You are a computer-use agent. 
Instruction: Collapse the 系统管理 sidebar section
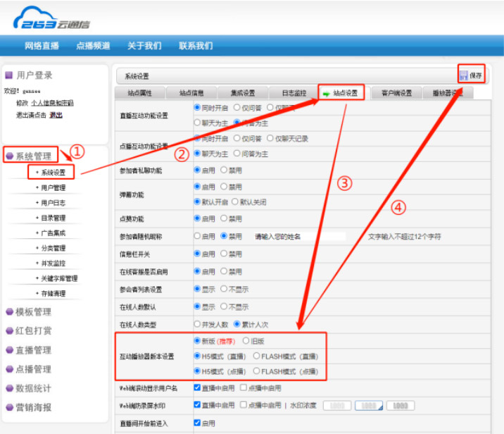32,156
